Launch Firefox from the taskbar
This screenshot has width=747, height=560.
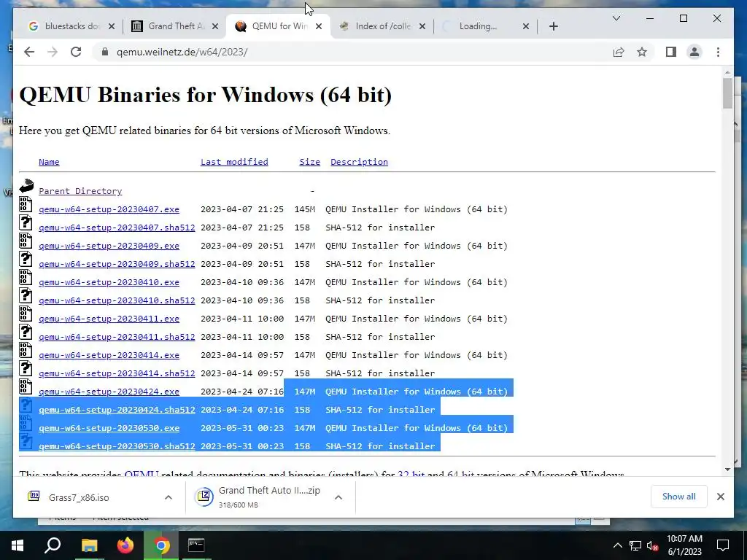coord(125,545)
